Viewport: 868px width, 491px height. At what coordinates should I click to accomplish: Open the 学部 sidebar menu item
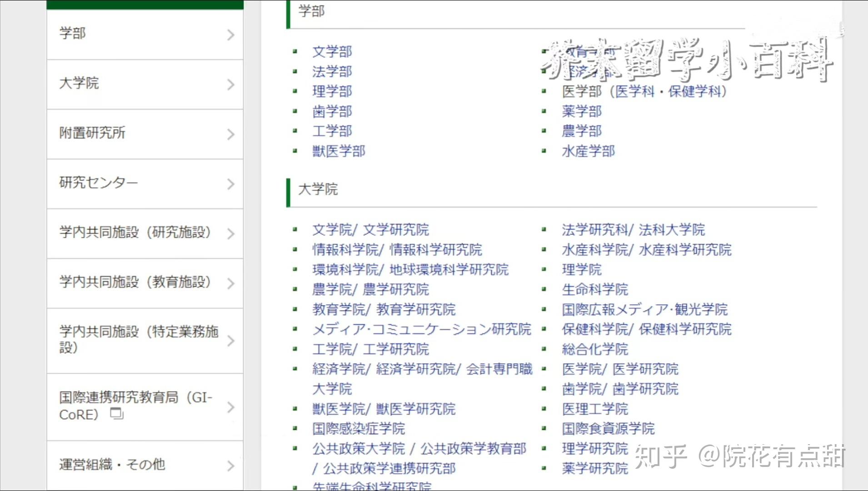[145, 34]
